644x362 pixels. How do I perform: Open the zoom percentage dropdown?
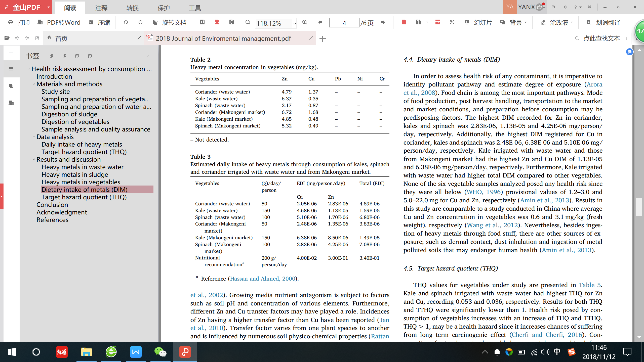tap(294, 23)
